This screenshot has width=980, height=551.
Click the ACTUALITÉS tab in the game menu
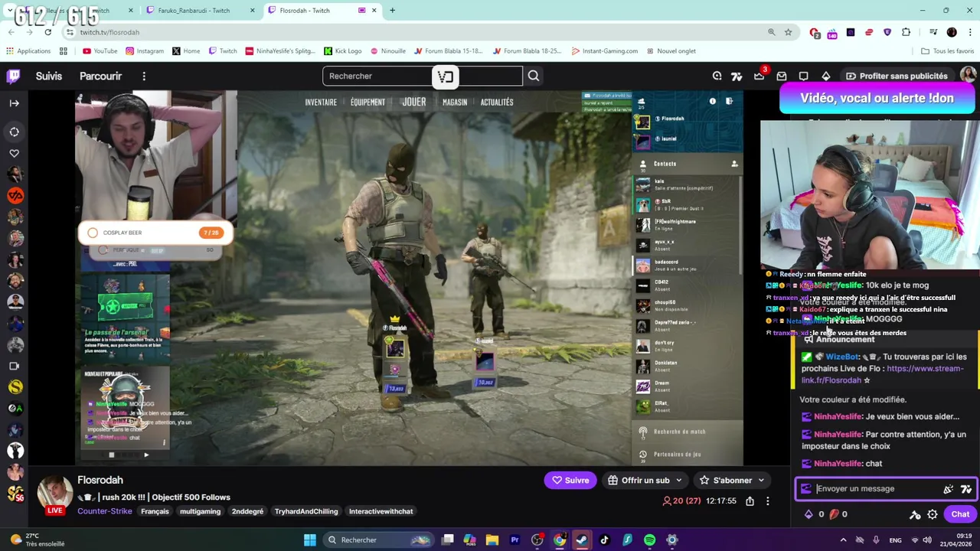click(x=497, y=102)
